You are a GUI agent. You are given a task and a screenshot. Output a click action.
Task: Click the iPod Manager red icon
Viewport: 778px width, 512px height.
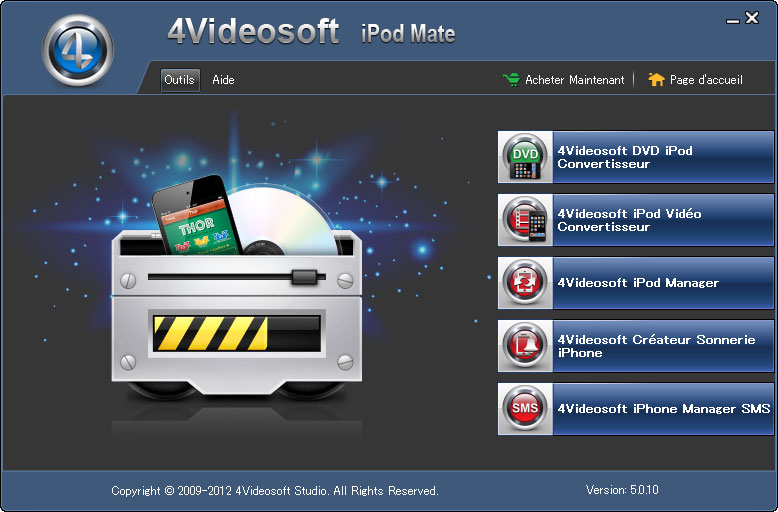point(525,283)
